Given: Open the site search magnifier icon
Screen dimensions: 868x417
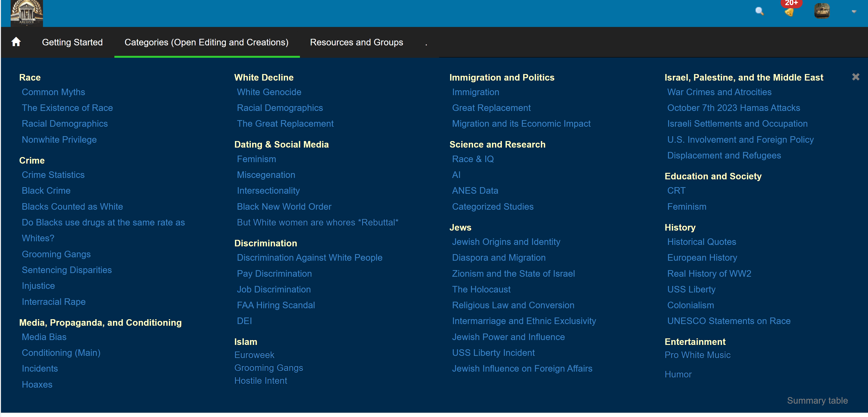Looking at the screenshot, I should (759, 11).
